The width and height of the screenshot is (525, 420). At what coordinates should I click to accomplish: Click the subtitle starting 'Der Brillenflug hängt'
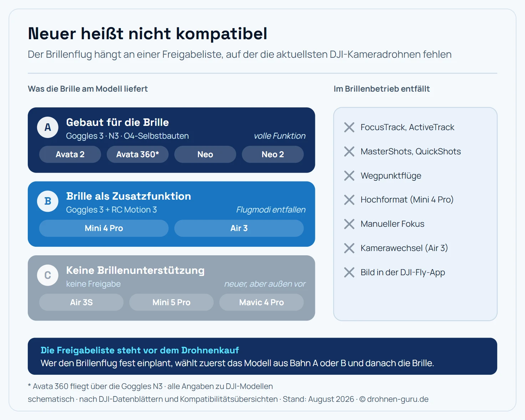coord(240,54)
